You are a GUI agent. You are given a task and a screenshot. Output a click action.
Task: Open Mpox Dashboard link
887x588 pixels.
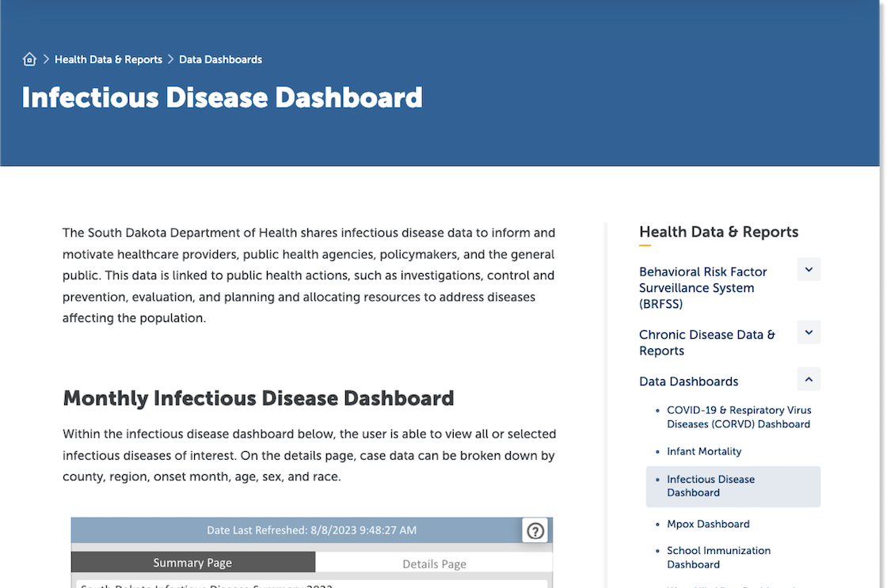pyautogui.click(x=708, y=524)
